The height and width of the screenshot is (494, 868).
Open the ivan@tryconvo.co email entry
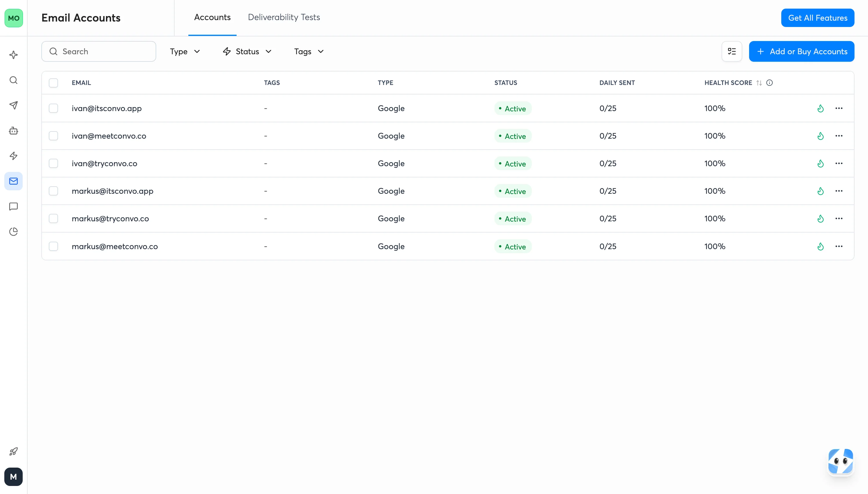[x=105, y=164]
